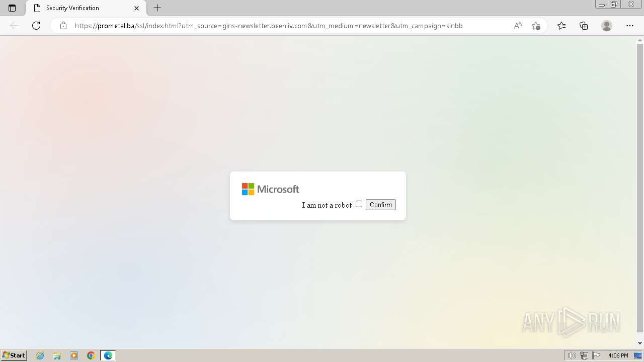Add this page to favorites star icon

point(536,26)
